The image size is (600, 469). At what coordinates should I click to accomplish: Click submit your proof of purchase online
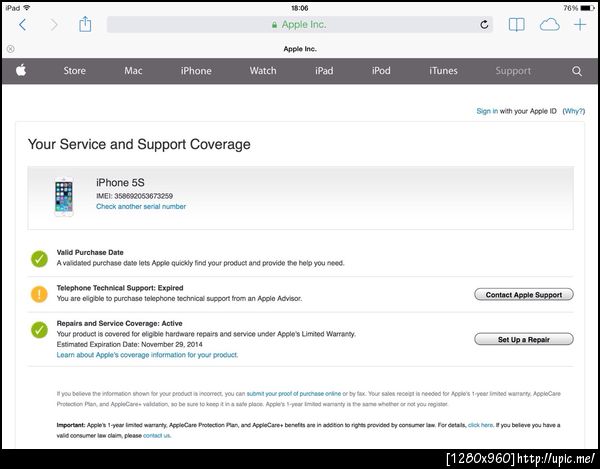[294, 394]
